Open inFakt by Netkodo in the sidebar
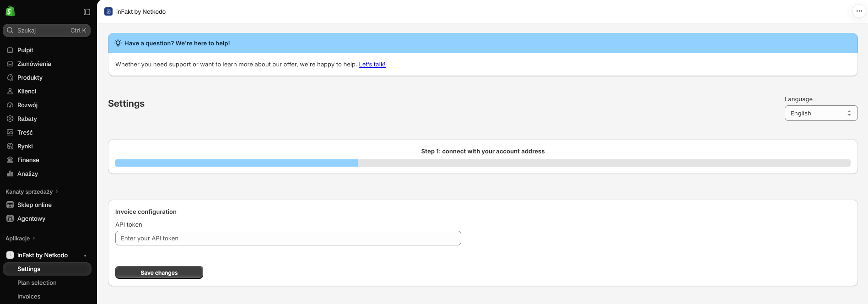 pos(43,255)
